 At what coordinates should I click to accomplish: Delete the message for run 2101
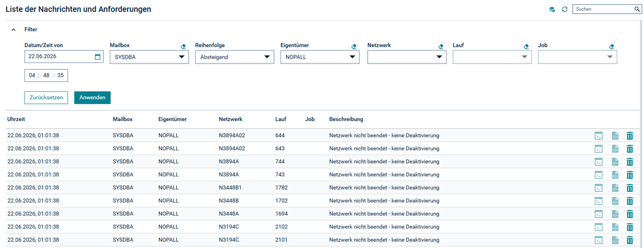pos(630,240)
